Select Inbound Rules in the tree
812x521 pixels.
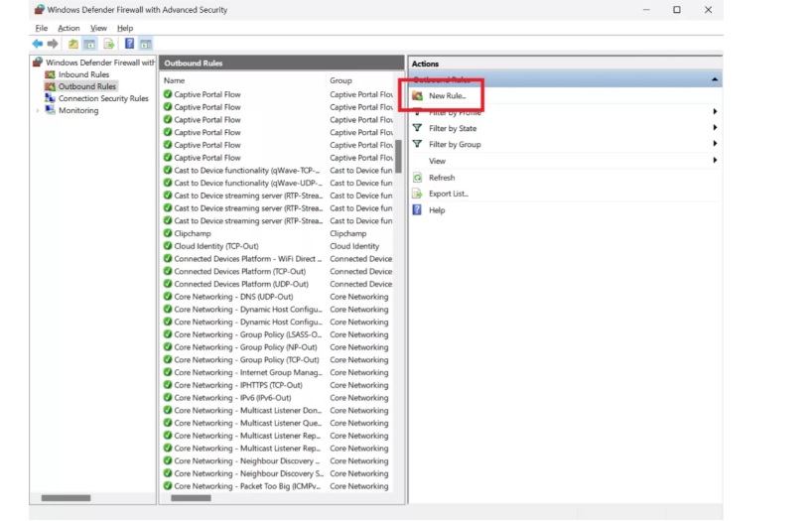coord(84,74)
